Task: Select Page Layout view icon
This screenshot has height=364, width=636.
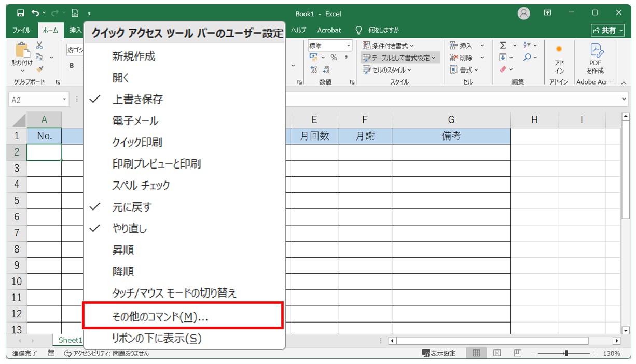Action: point(497,353)
